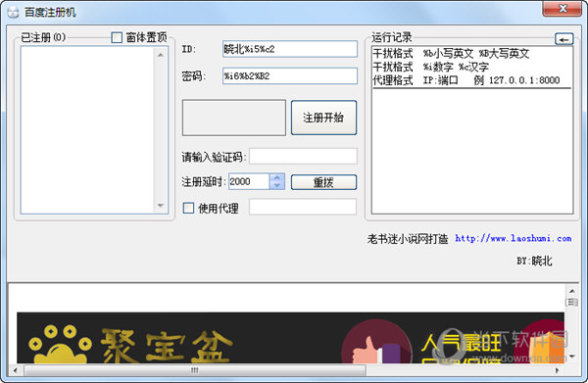Click the ID input field

(290, 49)
